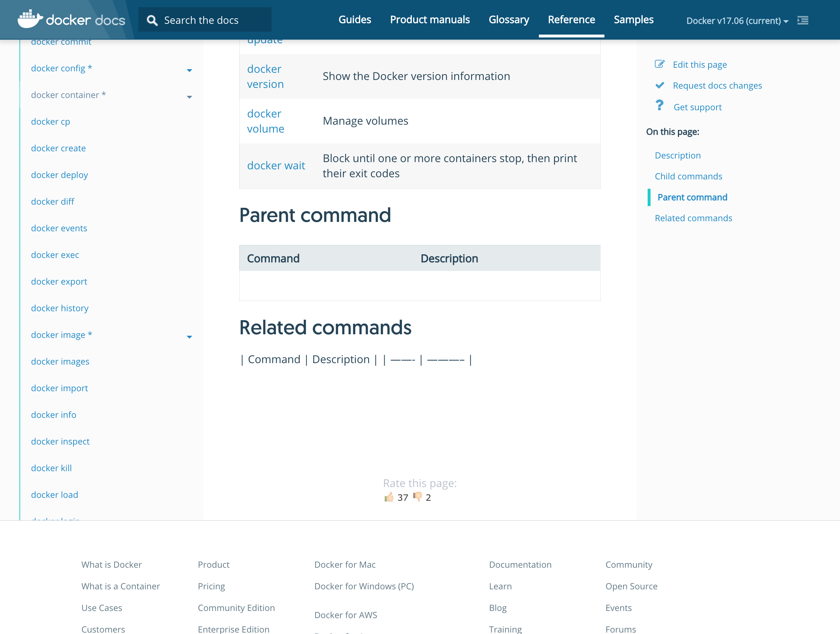
Task: Click Events footer link
Action: point(618,608)
